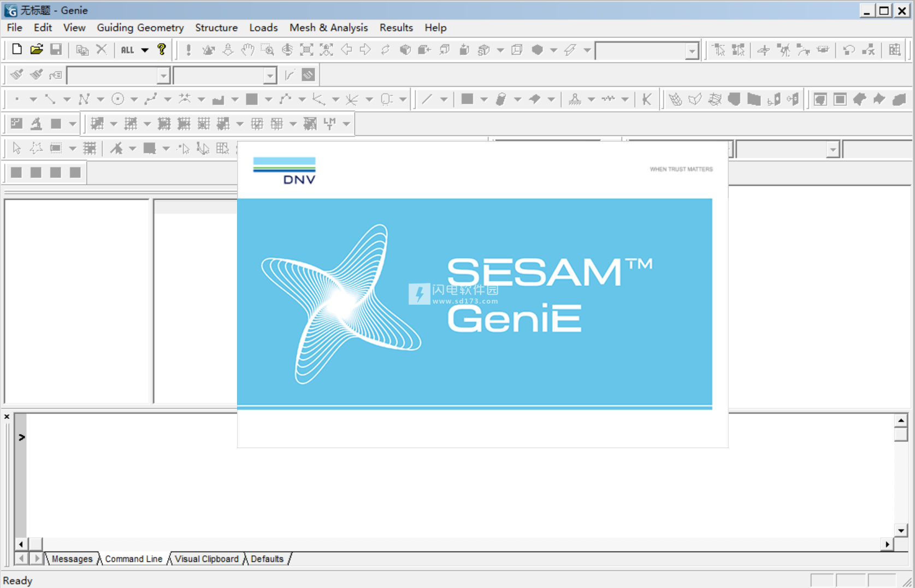Go to next view with right arrow
The height and width of the screenshot is (588, 915).
365,50
